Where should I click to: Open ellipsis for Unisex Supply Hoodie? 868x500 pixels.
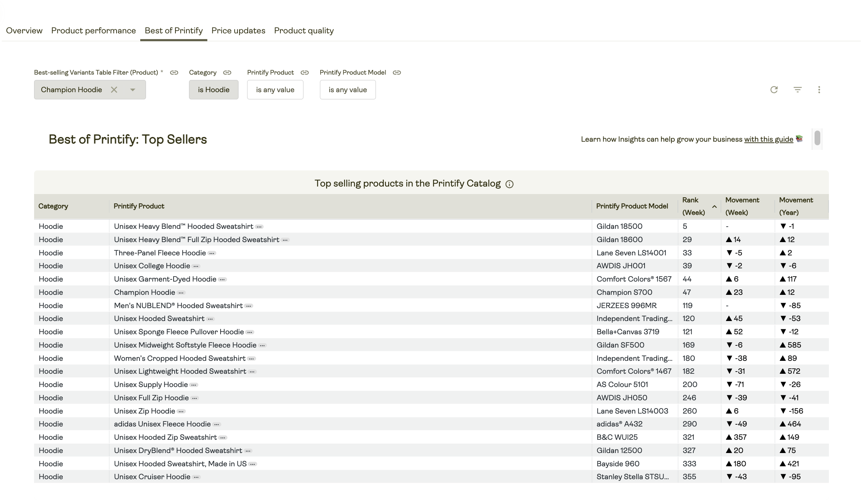194,385
